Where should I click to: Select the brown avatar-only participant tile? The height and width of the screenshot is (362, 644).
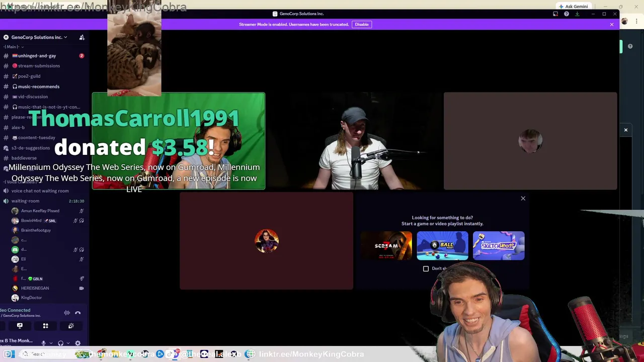coord(530,141)
